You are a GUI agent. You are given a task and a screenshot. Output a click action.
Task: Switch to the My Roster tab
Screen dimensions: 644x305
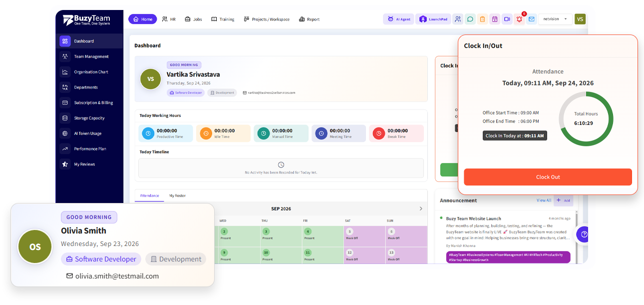[x=177, y=195]
